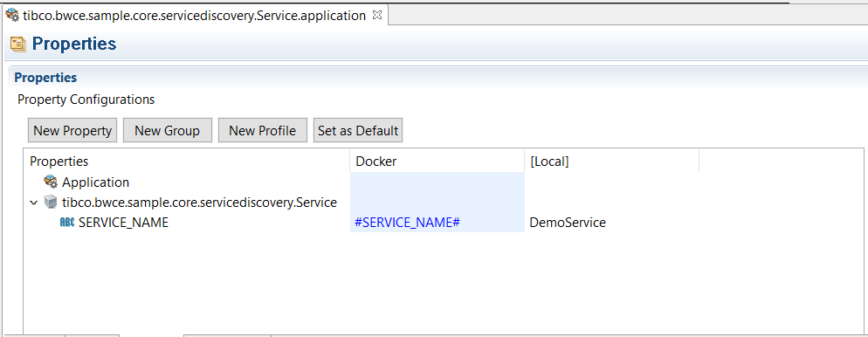Collapse the tibco.bwce.sample.core.servicediscovery.Service node
Screen dimensions: 868x337
coord(34,203)
